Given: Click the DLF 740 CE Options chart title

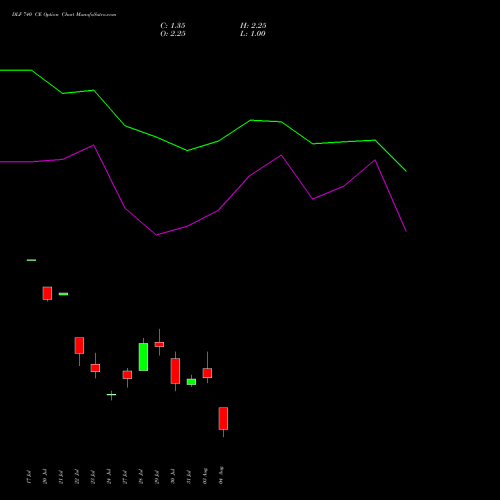Looking at the screenshot, I should point(64,15).
